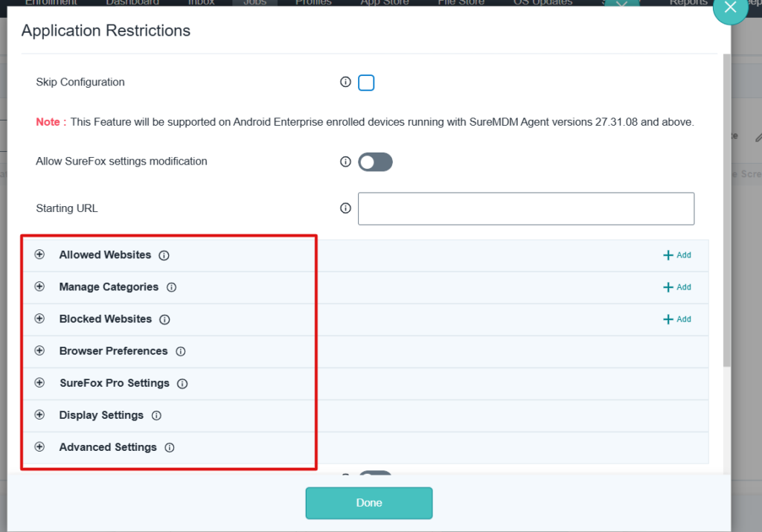Click info icon beside Display Settings
The image size is (762, 532).
pyautogui.click(x=156, y=416)
